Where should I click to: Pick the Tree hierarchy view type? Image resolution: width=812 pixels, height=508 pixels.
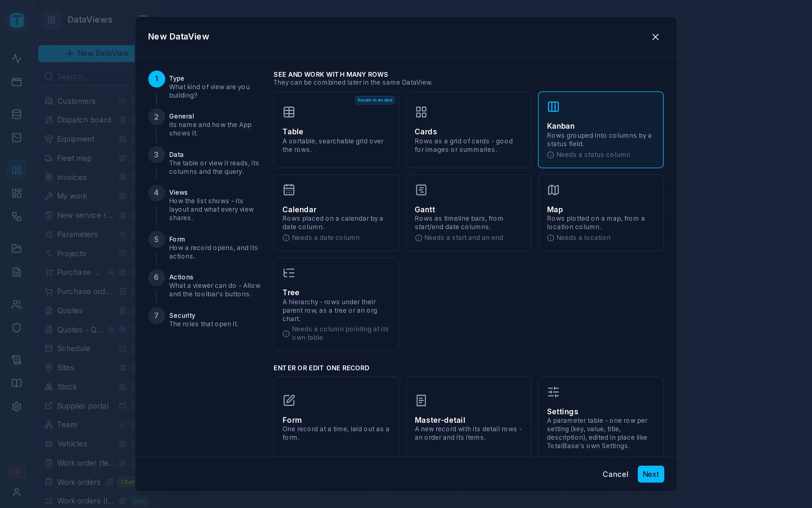[336, 304]
